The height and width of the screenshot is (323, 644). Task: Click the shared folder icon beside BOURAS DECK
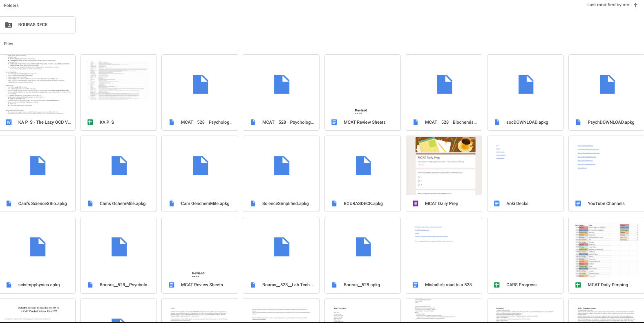[9, 25]
